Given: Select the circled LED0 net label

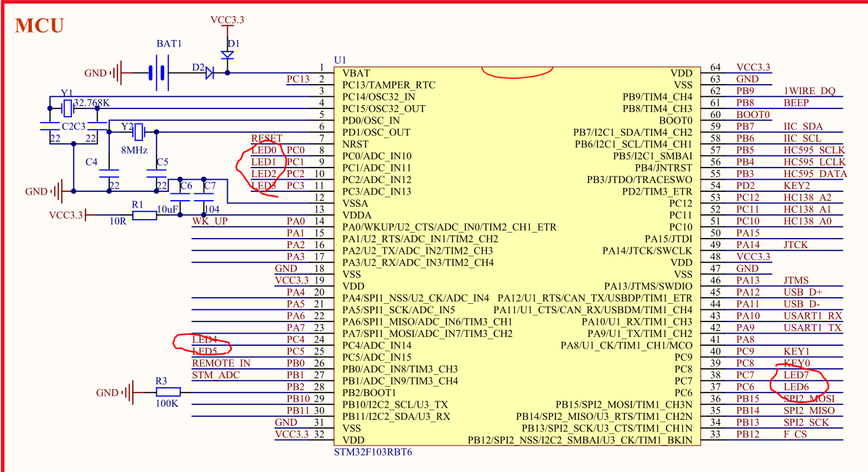Looking at the screenshot, I should [264, 151].
